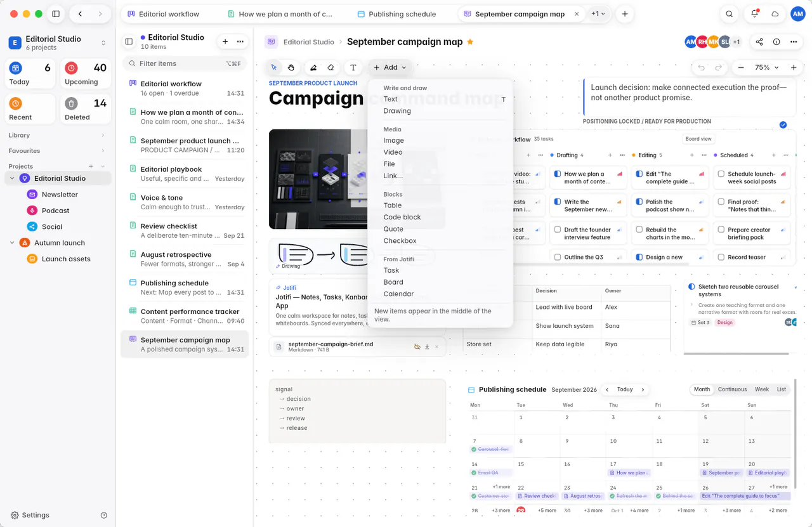Choose the pen drawing tool
812x527 pixels.
(x=313, y=67)
